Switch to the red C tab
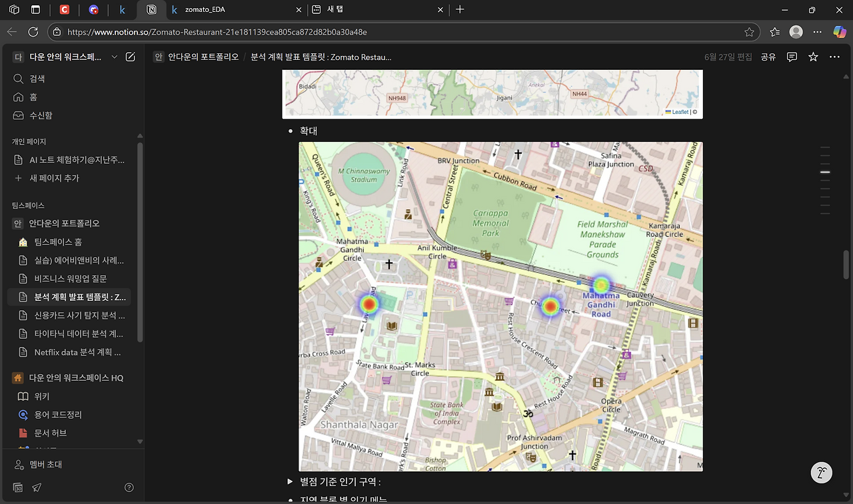 click(x=65, y=10)
